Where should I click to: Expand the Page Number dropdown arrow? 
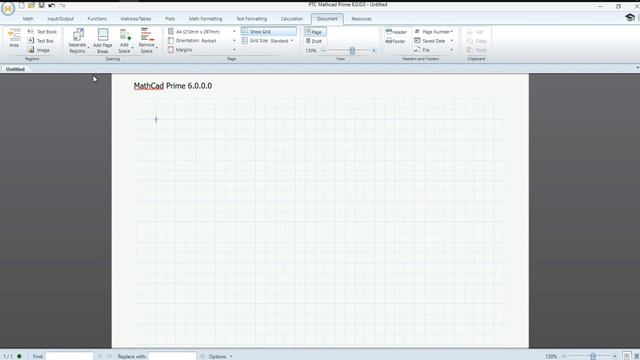pyautogui.click(x=452, y=31)
